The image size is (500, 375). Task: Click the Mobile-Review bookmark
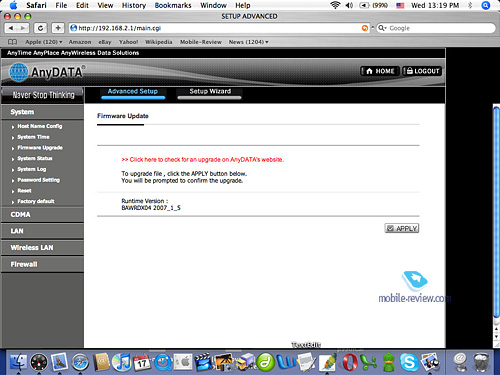pos(201,42)
